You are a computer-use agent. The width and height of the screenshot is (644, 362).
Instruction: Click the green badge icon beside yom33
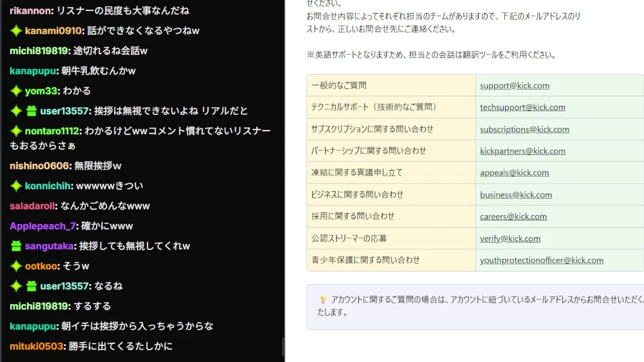pos(16,91)
